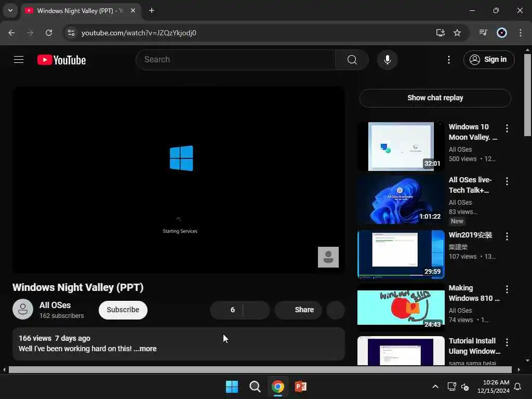Click the muted volume icon in tray
The height and width of the screenshot is (399, 532).
coord(465,387)
